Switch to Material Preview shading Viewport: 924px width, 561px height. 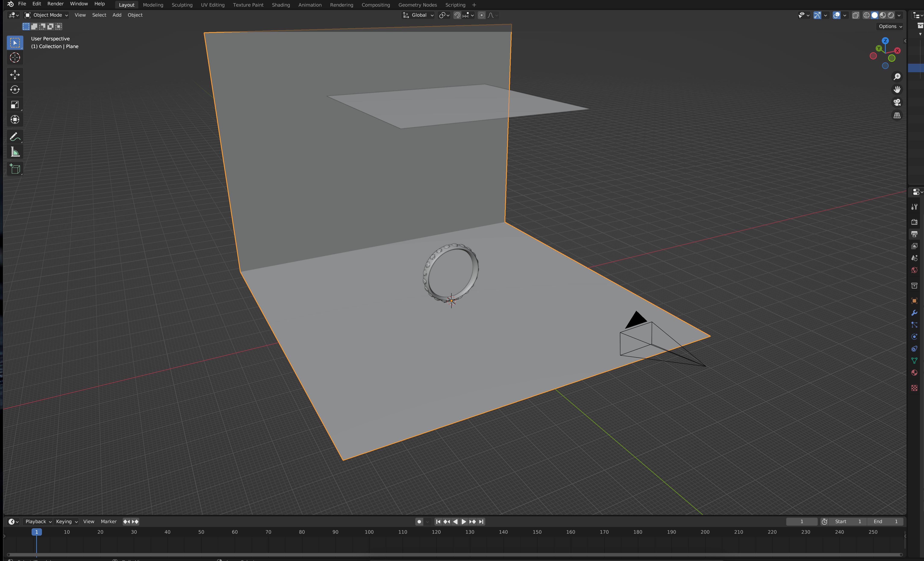click(883, 15)
